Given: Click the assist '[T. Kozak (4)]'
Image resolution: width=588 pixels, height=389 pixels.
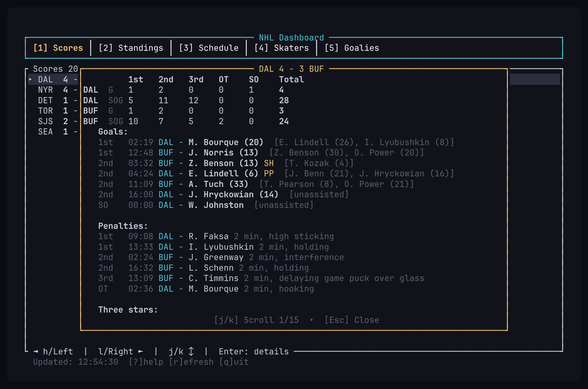Looking at the screenshot, I should click(x=319, y=163).
